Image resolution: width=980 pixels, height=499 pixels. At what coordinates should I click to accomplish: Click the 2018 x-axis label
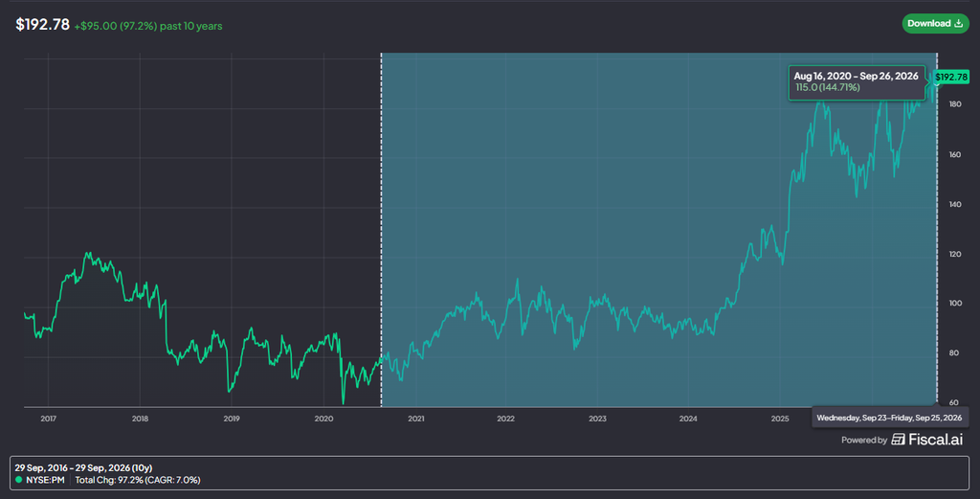tap(140, 419)
